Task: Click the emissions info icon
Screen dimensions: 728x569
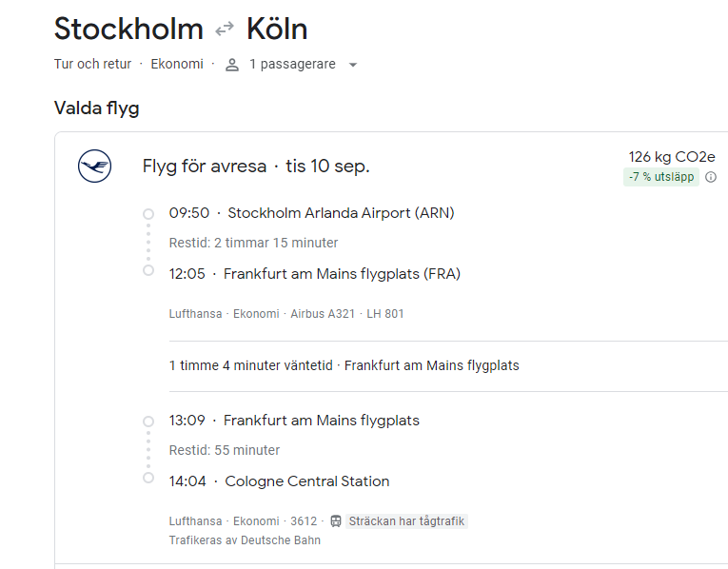Action: 711,177
